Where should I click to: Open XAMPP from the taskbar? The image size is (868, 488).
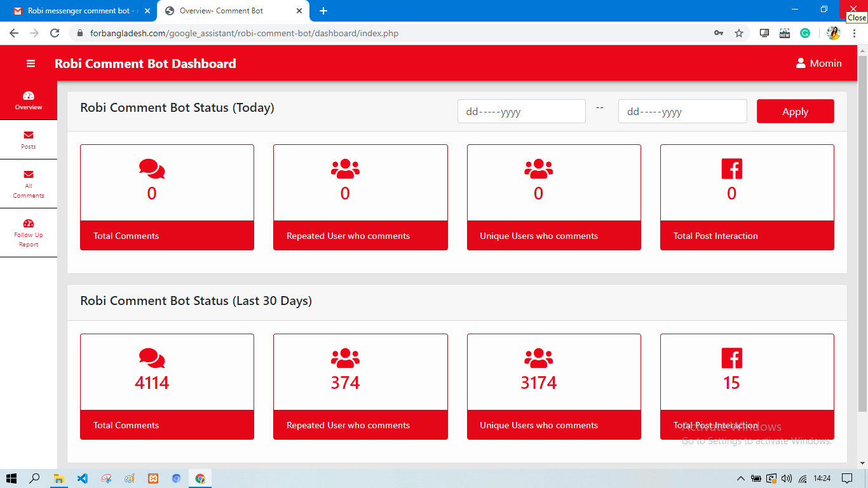[153, 478]
